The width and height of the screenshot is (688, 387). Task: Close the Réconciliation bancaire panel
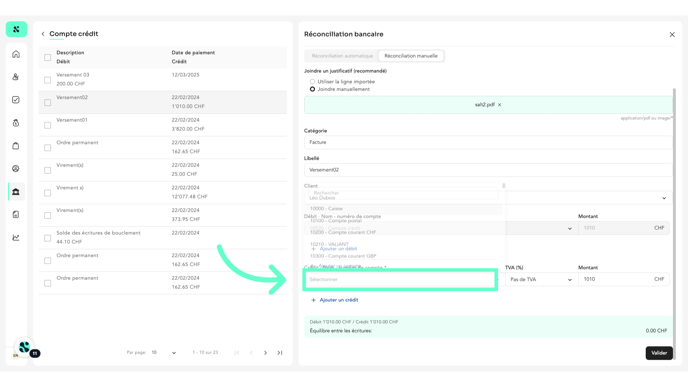pos(672,34)
